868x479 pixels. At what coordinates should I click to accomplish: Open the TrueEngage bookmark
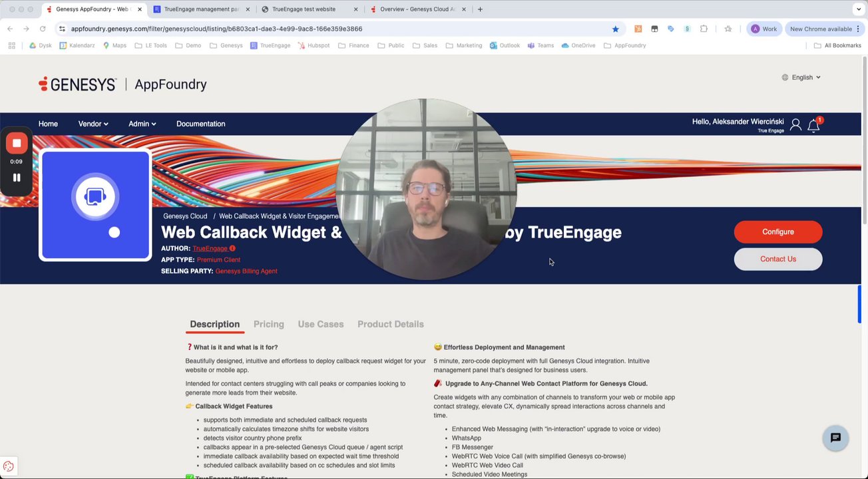270,45
